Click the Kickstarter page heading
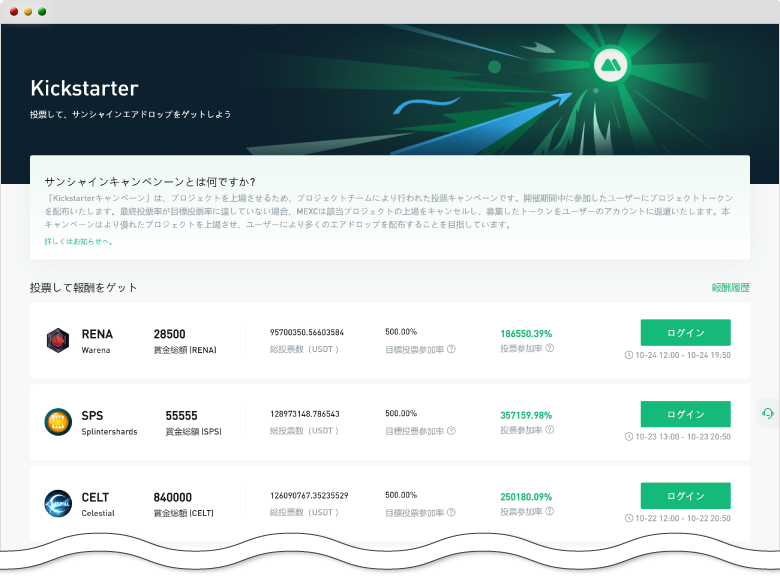This screenshot has width=780, height=580. pyautogui.click(x=85, y=89)
